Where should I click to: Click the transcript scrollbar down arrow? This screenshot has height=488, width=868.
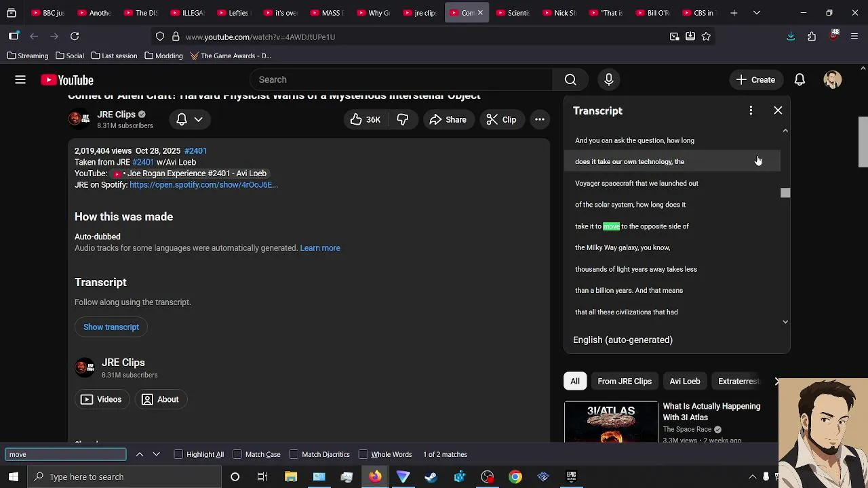pos(785,322)
